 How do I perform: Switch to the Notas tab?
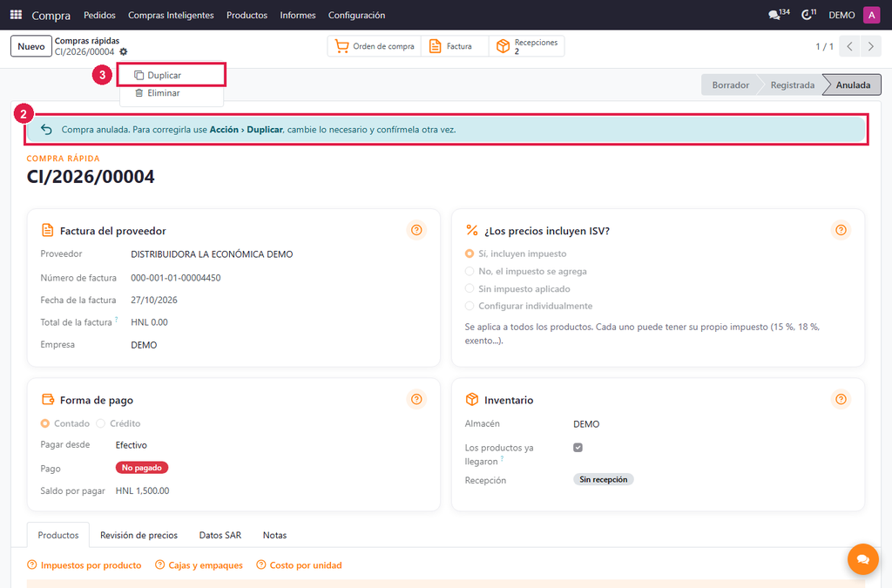[274, 535]
